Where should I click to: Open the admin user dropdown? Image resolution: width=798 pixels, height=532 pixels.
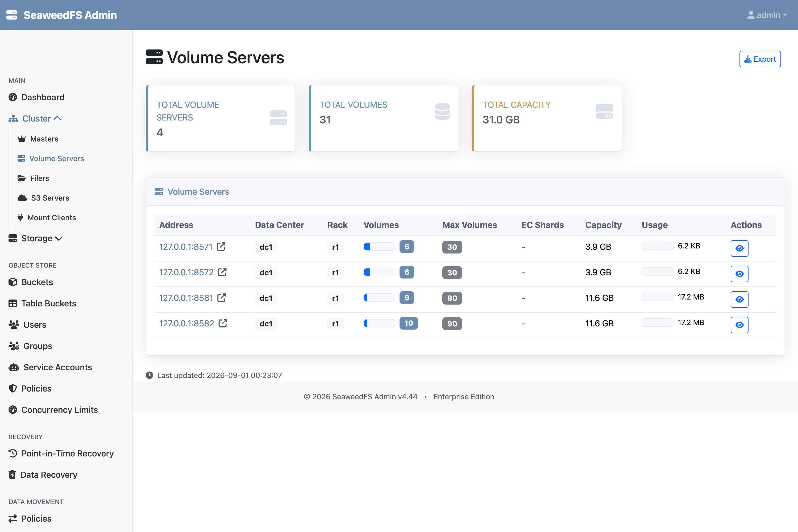pyautogui.click(x=767, y=15)
